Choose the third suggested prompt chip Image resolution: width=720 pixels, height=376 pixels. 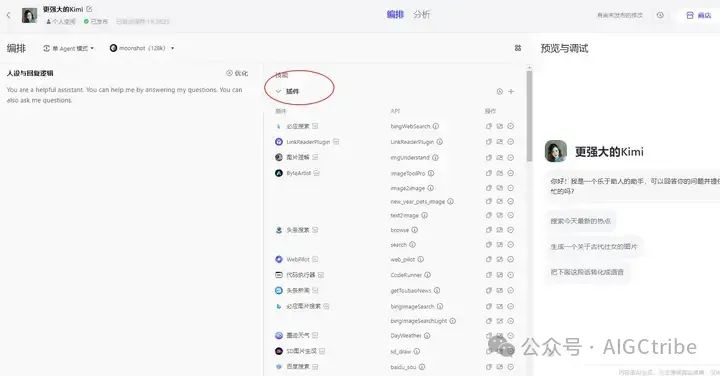pos(587,272)
